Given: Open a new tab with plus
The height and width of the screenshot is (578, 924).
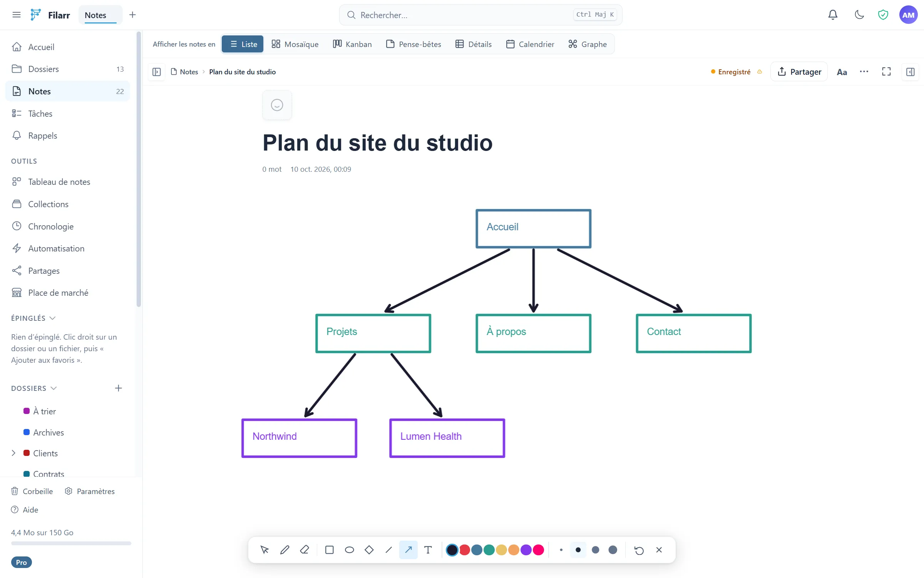Looking at the screenshot, I should point(132,15).
